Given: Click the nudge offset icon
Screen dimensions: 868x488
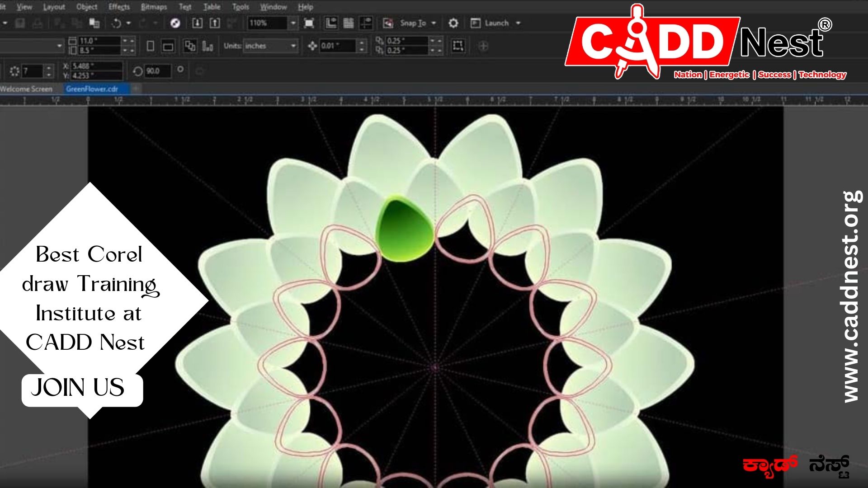Looking at the screenshot, I should pos(312,46).
